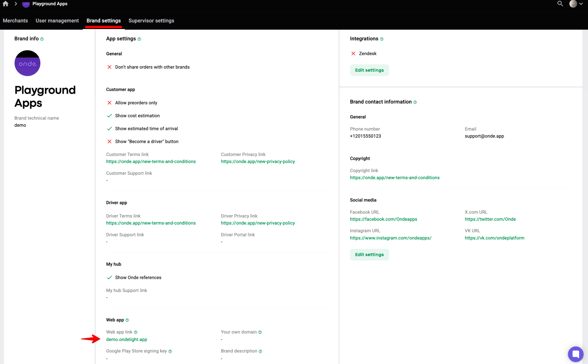This screenshot has height=364, width=588.
Task: Click the "My hub Support link" label
Action: click(x=126, y=291)
